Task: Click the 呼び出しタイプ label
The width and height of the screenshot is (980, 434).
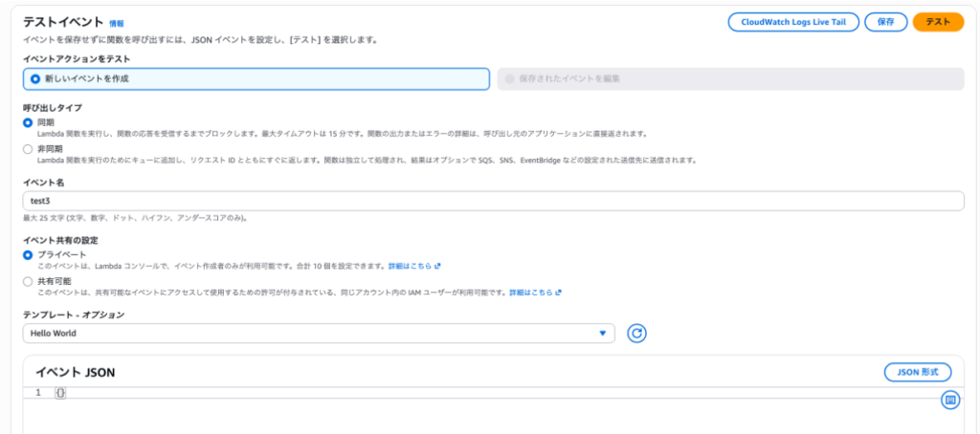Action: point(53,108)
